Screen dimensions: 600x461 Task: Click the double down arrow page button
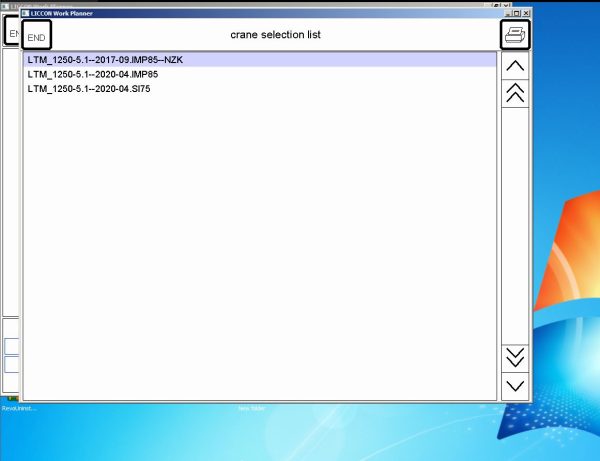[515, 358]
